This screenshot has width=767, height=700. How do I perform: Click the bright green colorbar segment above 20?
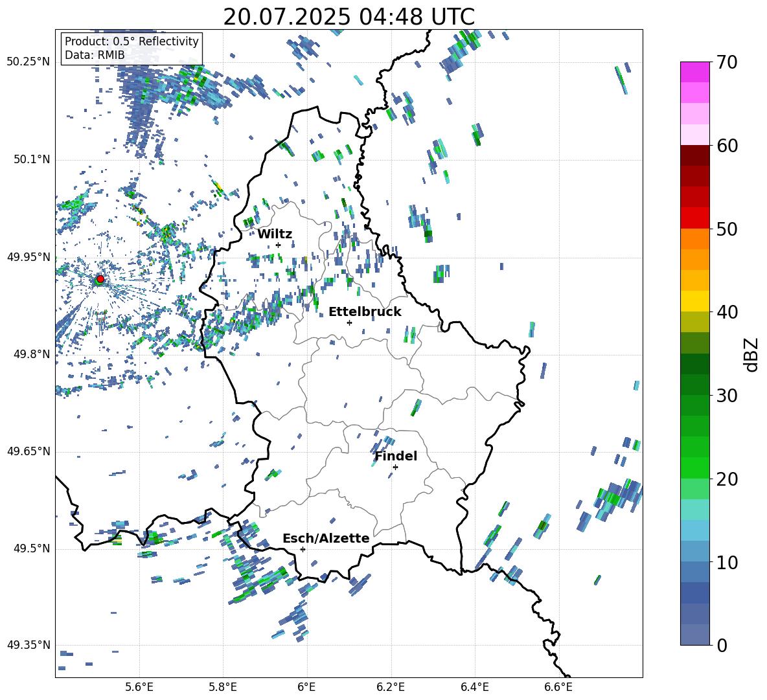tap(695, 468)
